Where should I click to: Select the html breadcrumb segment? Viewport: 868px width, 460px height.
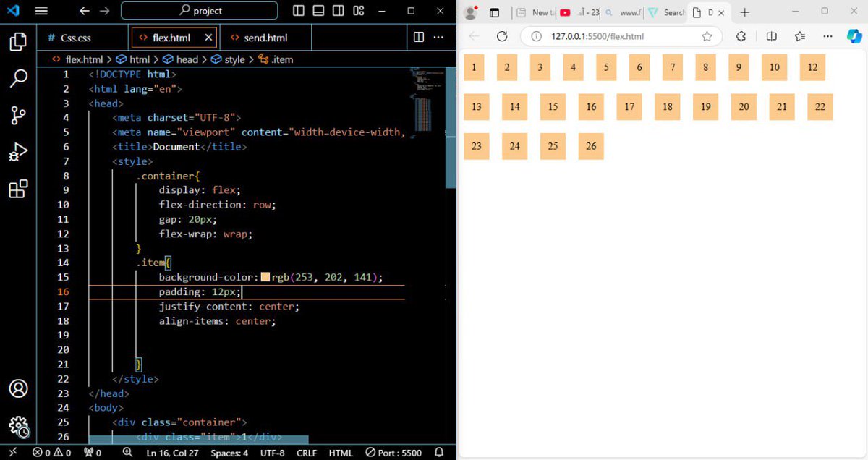click(x=133, y=59)
